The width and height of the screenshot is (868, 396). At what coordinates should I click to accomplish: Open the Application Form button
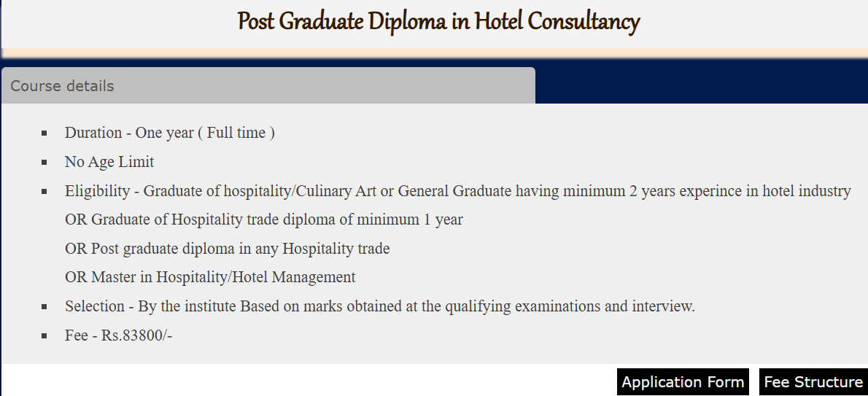683,382
